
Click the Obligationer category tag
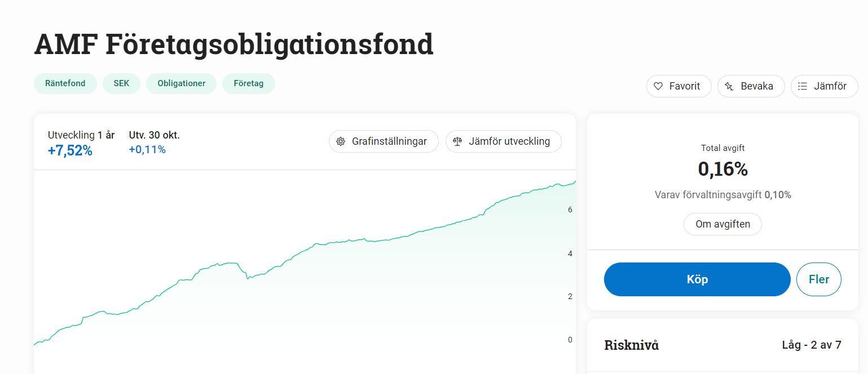tap(181, 83)
